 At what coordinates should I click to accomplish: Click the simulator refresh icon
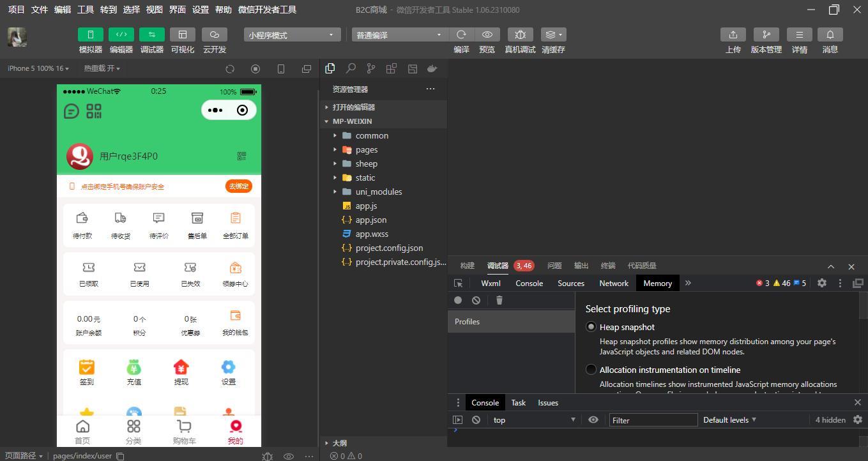coord(230,68)
